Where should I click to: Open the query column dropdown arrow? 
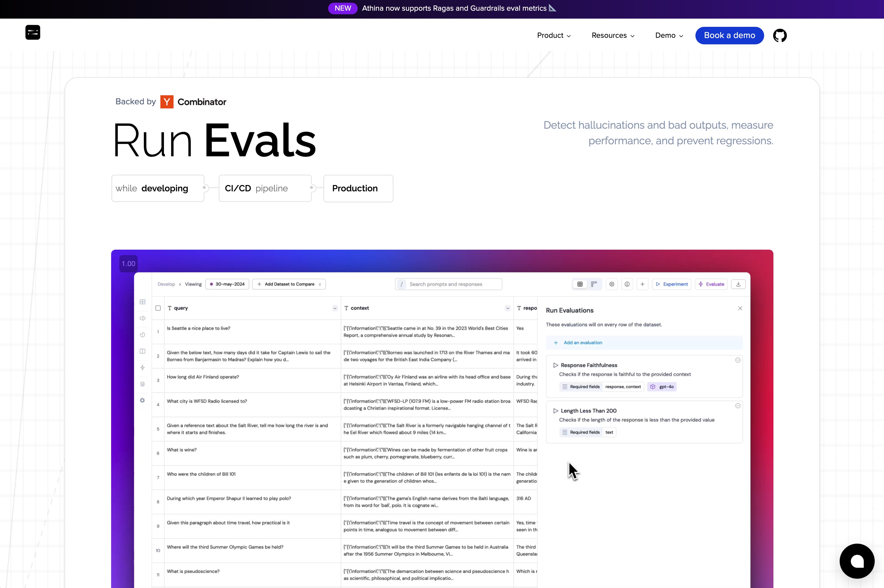pos(335,308)
